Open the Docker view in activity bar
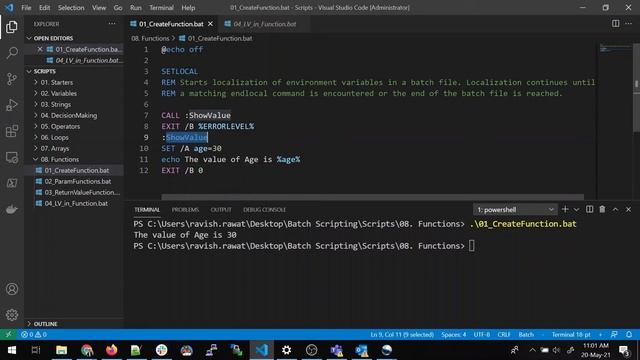The height and width of the screenshot is (360, 640). 12,209
